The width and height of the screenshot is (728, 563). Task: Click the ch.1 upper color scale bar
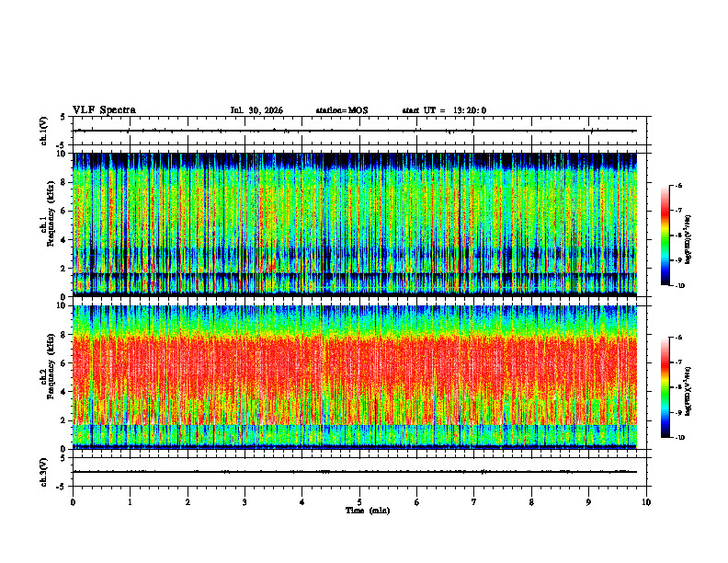coord(665,236)
